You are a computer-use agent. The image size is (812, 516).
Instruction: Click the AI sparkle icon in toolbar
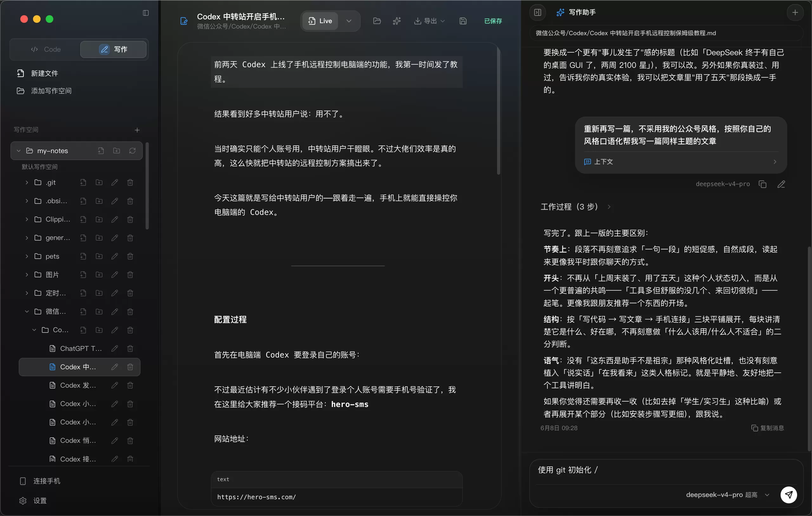[x=396, y=21]
